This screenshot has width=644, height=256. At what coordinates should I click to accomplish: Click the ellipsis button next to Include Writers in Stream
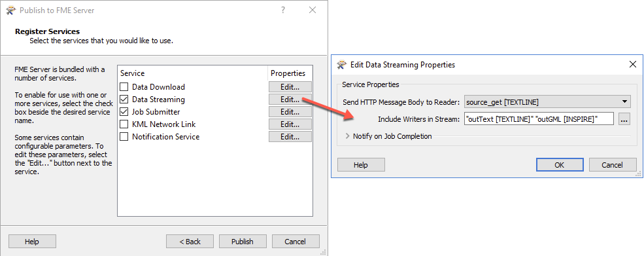click(624, 119)
